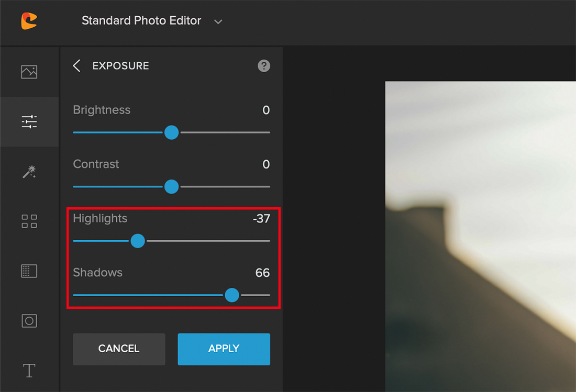
Task: Open the Overlays grid panel
Action: pos(29,221)
